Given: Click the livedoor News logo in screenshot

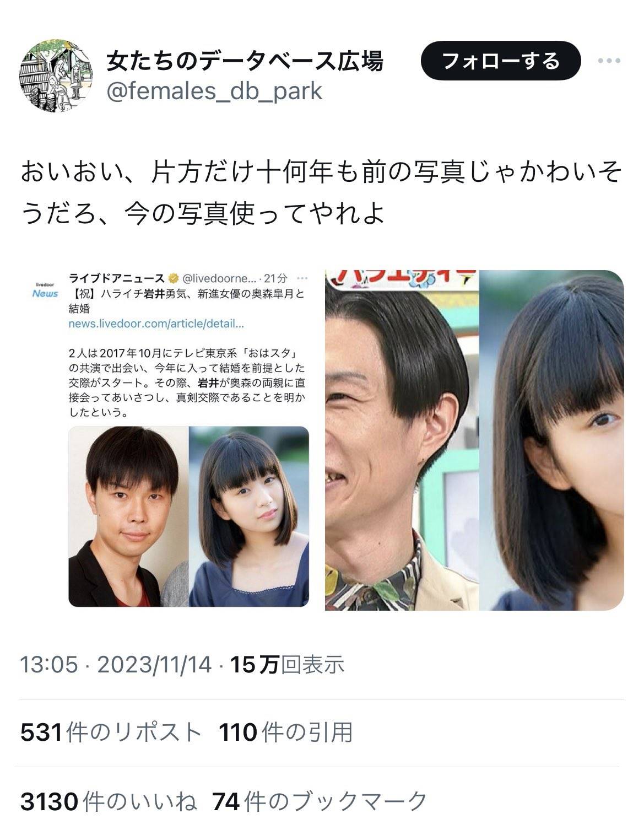Looking at the screenshot, I should click(45, 290).
